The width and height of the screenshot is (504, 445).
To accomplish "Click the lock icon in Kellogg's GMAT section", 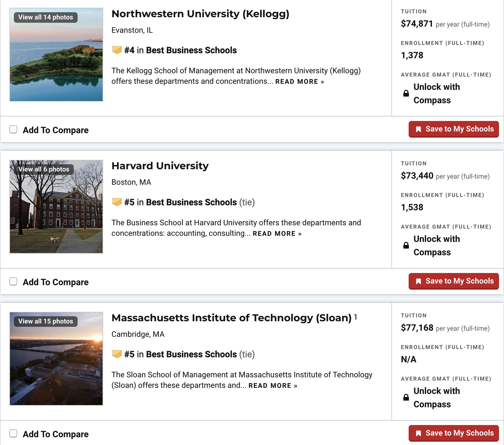I will click(406, 93).
